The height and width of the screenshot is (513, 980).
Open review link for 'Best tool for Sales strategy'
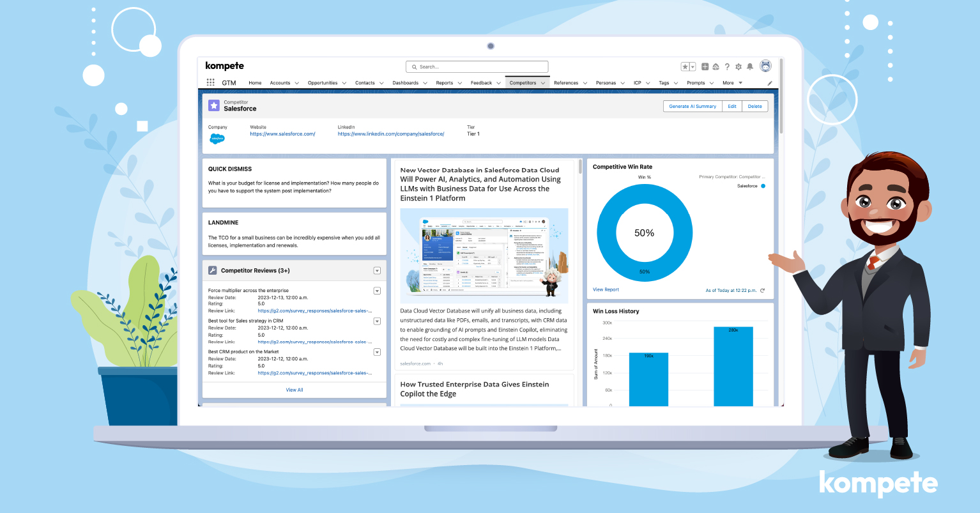click(x=315, y=342)
